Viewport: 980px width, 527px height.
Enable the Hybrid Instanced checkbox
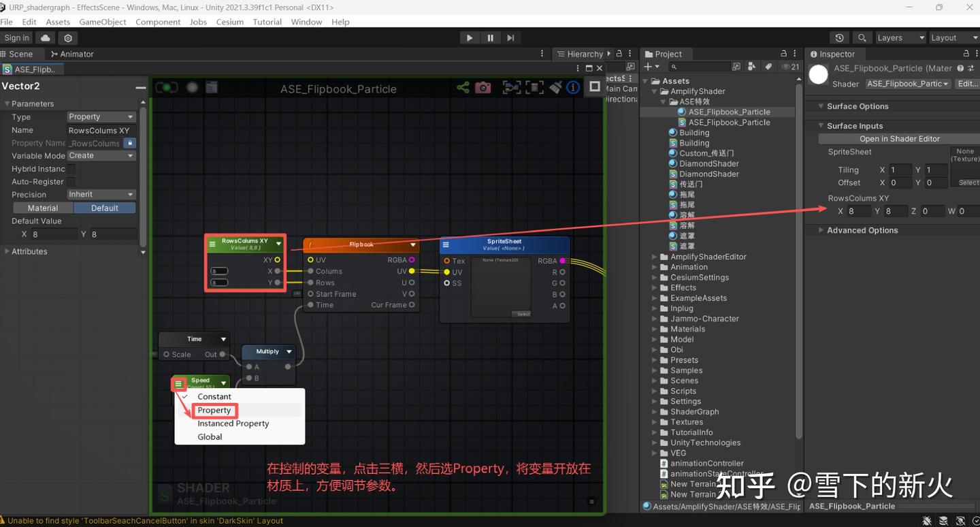pyautogui.click(x=71, y=169)
